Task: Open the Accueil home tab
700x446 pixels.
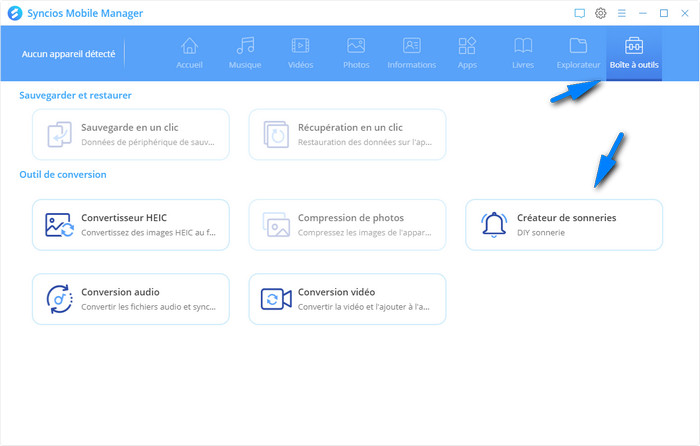Action: (189, 53)
